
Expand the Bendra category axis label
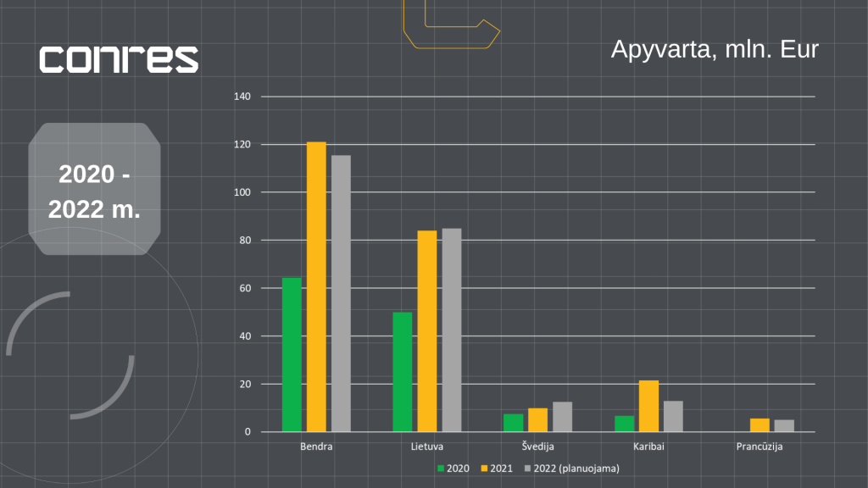(x=316, y=446)
